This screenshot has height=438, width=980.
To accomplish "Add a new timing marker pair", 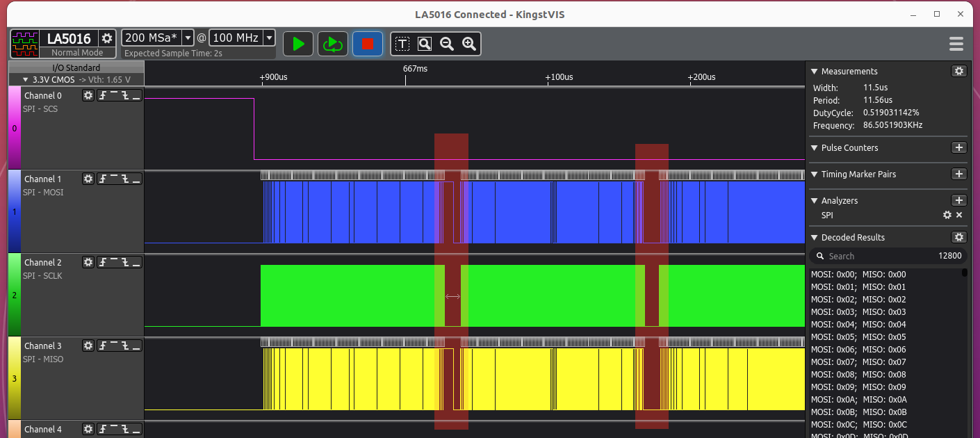I will coord(958,174).
